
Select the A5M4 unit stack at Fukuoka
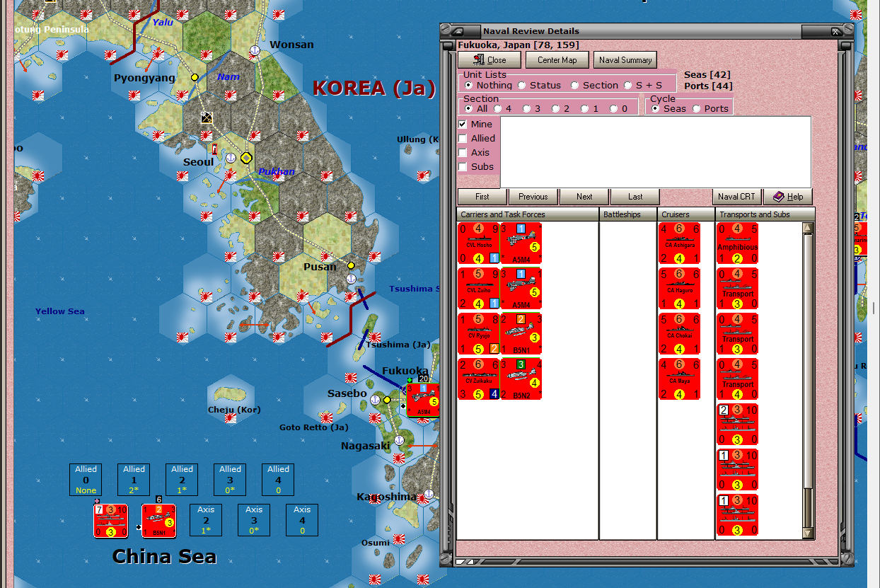pos(422,400)
